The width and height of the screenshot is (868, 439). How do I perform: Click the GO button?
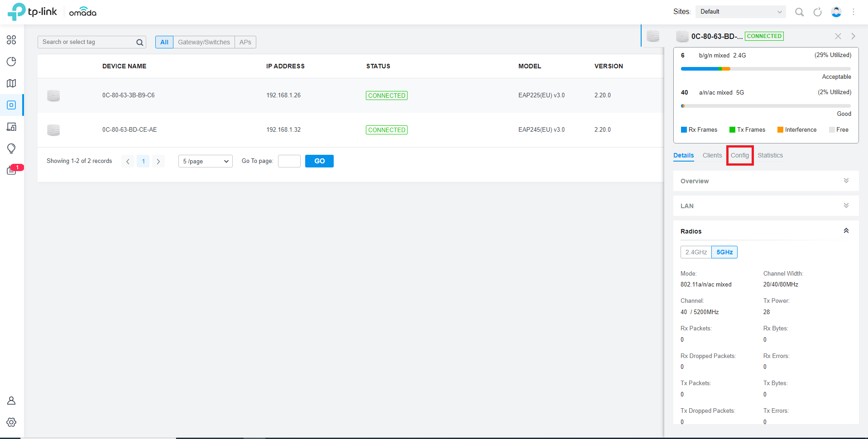(319, 161)
